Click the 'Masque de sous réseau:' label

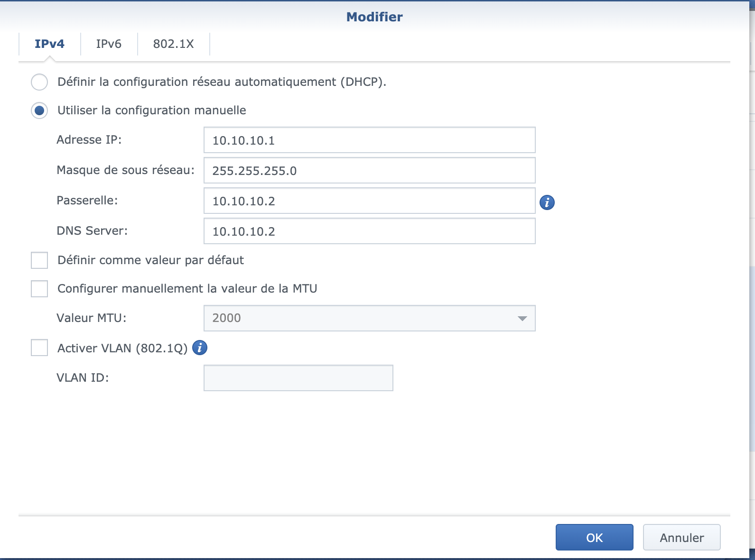126,170
